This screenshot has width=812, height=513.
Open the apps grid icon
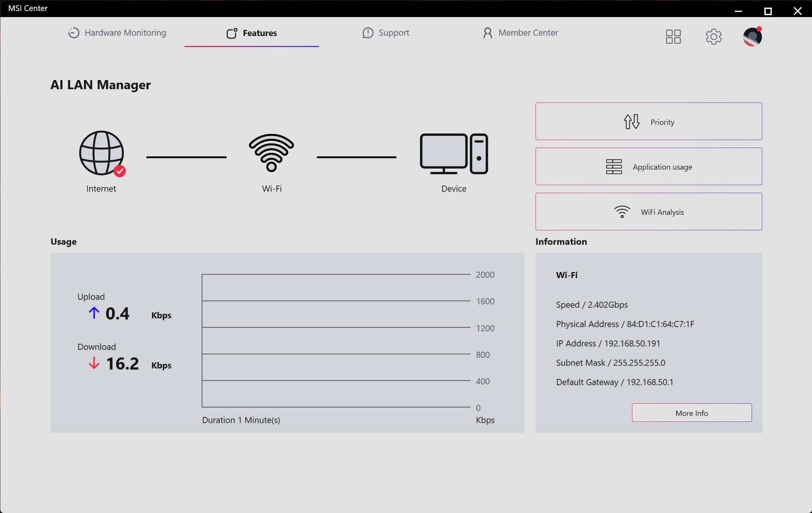point(673,37)
